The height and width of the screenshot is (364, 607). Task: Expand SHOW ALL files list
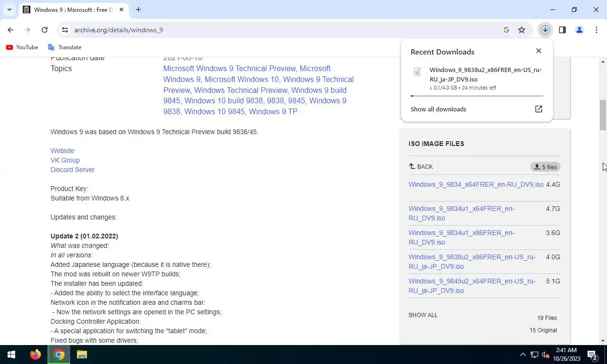[x=423, y=315]
